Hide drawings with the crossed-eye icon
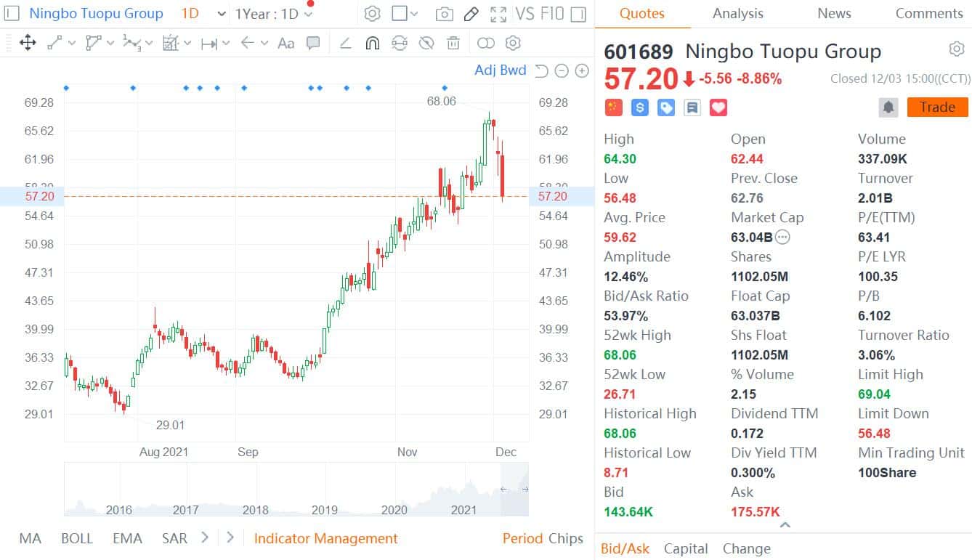 (x=426, y=43)
